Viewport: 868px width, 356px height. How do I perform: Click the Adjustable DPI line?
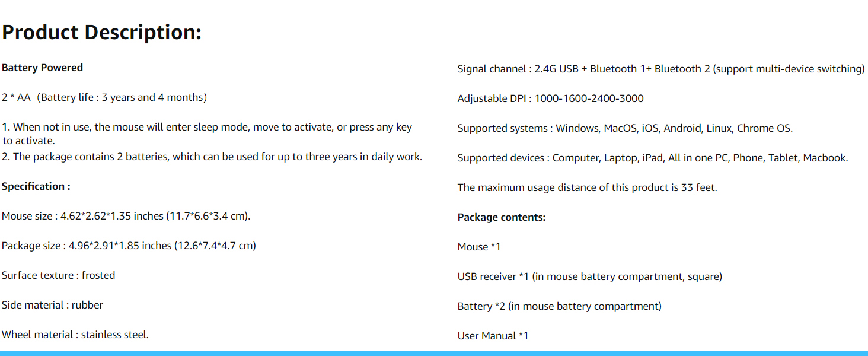click(x=550, y=98)
